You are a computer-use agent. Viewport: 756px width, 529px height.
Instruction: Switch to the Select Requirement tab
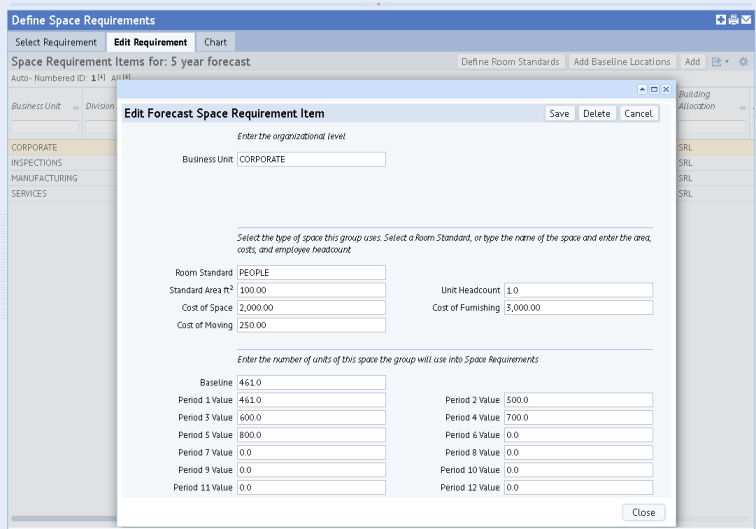55,42
